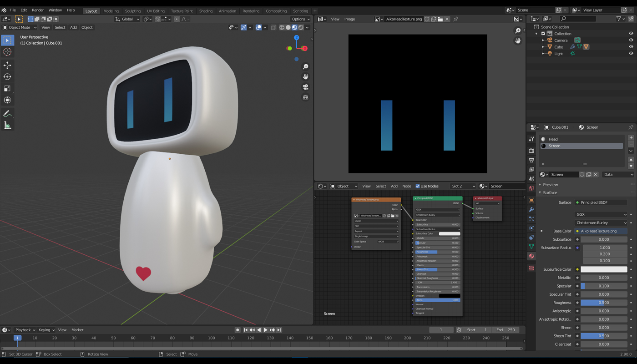Hide the Camera object in the outliner

[631, 40]
